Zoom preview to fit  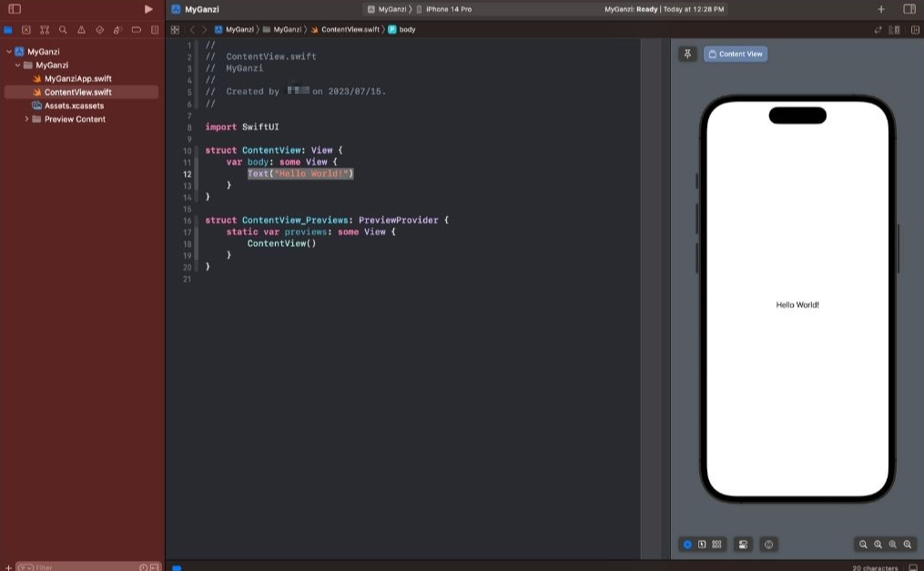893,545
